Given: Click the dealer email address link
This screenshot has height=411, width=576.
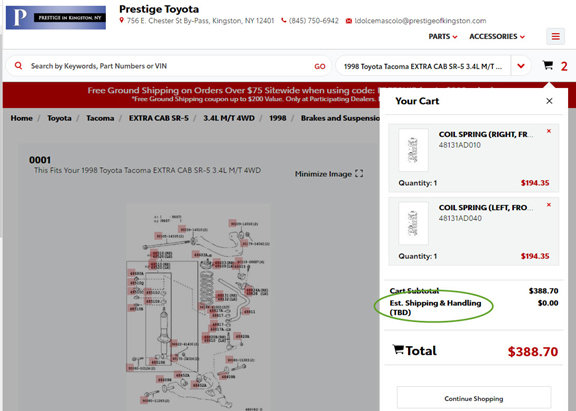Looking at the screenshot, I should tap(420, 21).
